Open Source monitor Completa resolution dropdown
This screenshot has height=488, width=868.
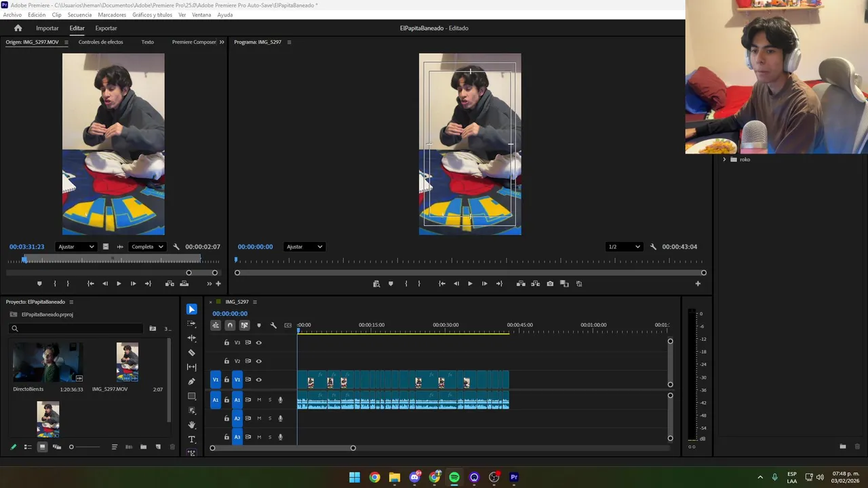[148, 247]
